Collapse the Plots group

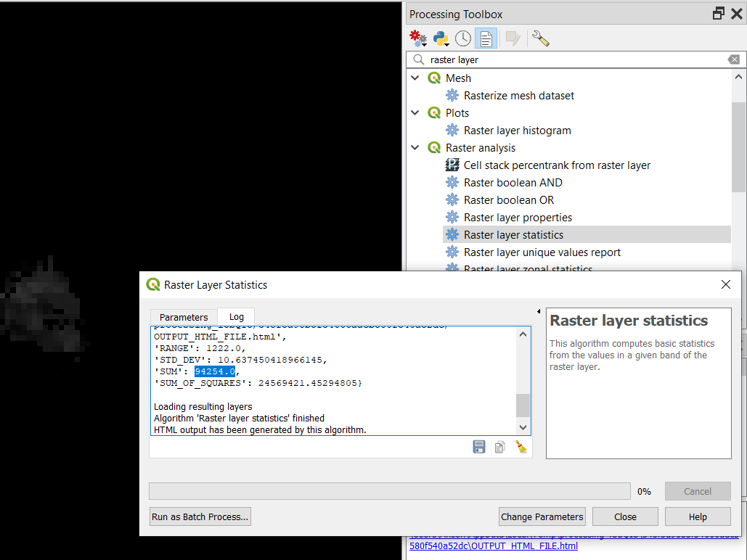(x=415, y=112)
